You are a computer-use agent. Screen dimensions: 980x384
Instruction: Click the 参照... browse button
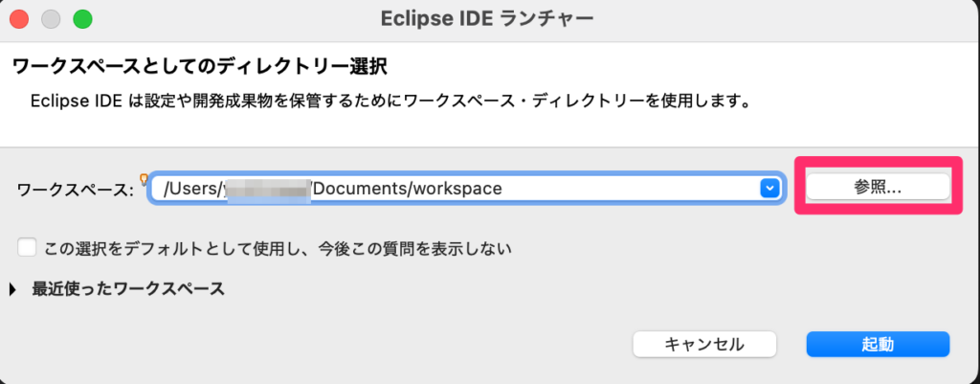tap(878, 187)
